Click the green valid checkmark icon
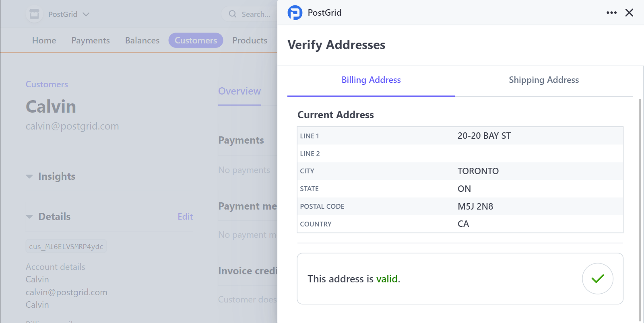This screenshot has height=323, width=644. (x=598, y=279)
